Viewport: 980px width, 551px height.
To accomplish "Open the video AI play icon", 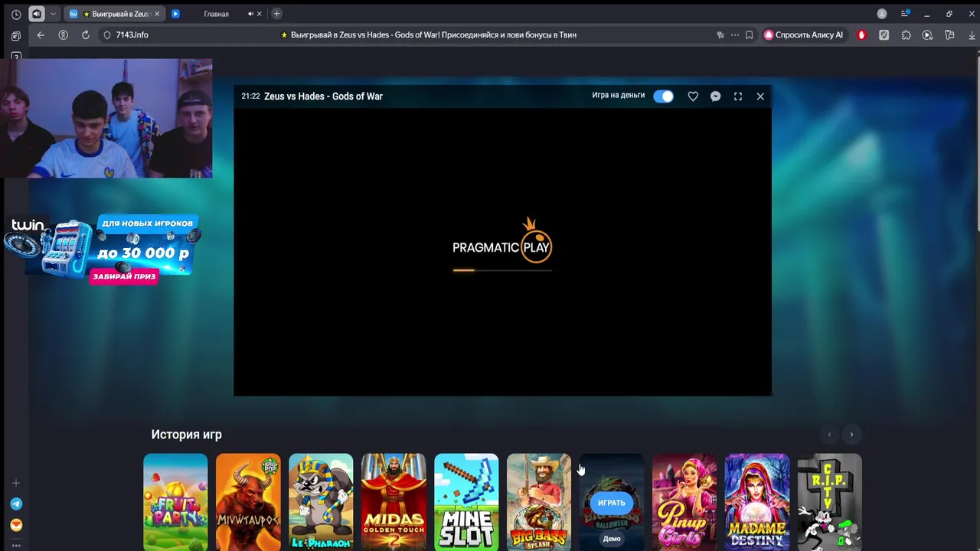I will [x=927, y=35].
